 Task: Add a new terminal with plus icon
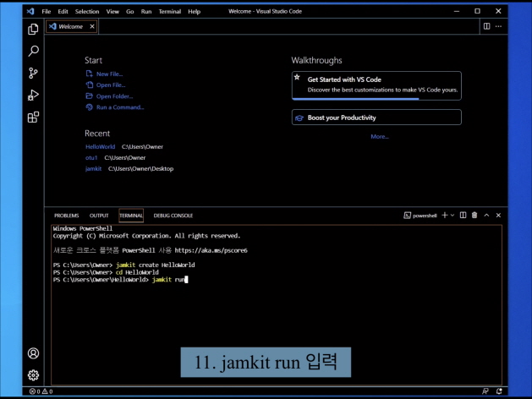[445, 216]
